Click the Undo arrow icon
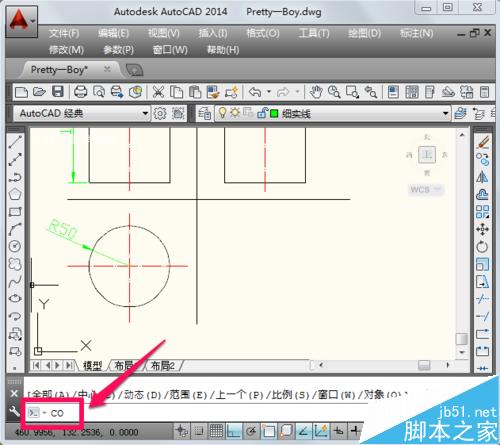Viewport: 500px width, 445px height. tap(255, 92)
